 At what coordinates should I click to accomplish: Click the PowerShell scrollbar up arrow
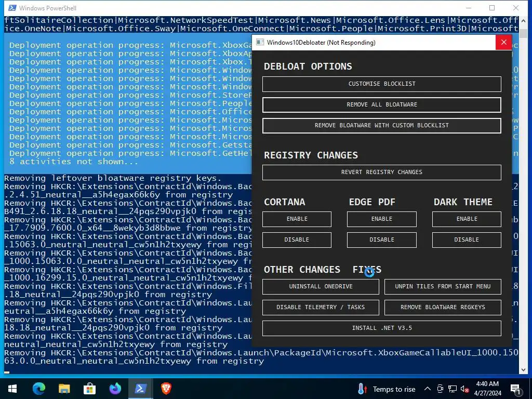pos(523,21)
